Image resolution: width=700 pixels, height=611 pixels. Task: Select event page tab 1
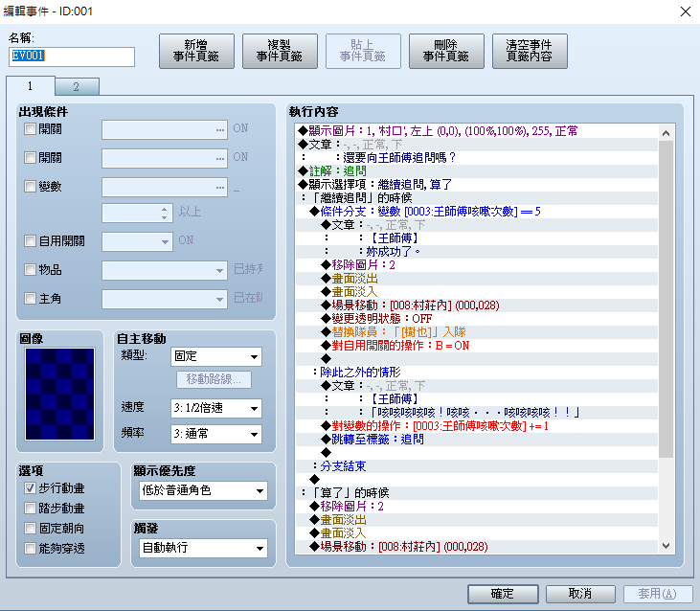[31, 85]
